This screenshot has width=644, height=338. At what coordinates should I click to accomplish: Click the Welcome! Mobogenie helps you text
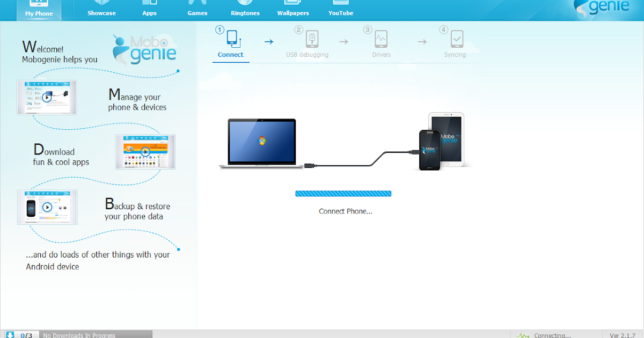click(60, 52)
